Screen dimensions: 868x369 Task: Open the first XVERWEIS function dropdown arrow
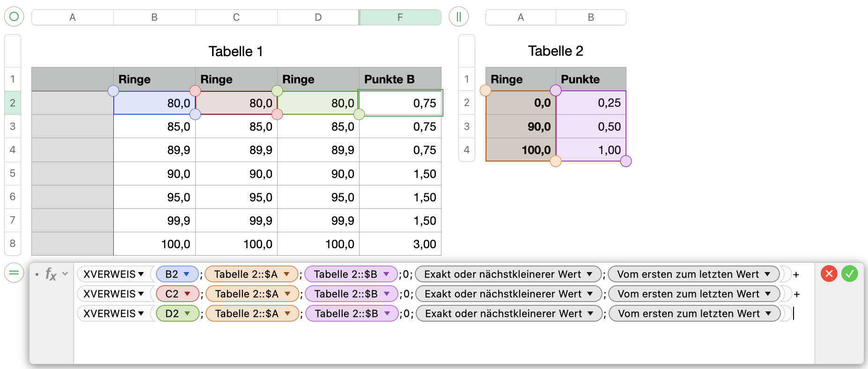tap(141, 274)
